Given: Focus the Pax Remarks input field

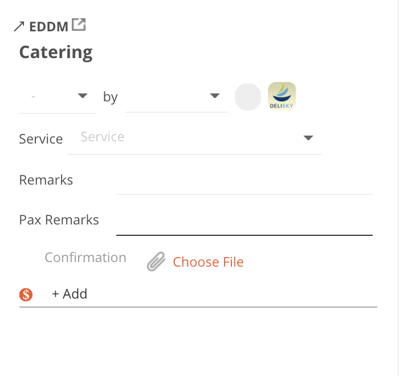Looking at the screenshot, I should [244, 222].
